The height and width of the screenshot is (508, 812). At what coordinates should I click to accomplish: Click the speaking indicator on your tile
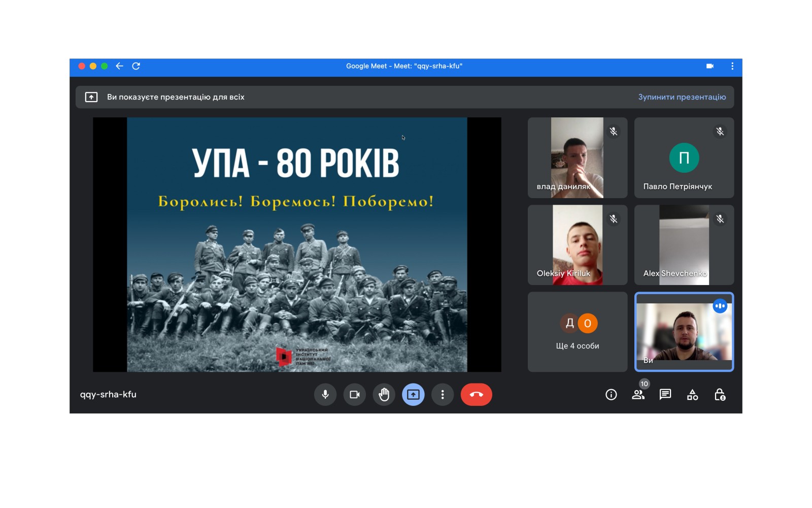720,306
